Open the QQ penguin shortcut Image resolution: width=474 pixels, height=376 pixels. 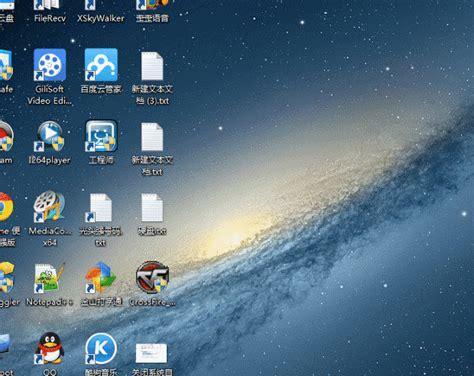click(x=50, y=354)
